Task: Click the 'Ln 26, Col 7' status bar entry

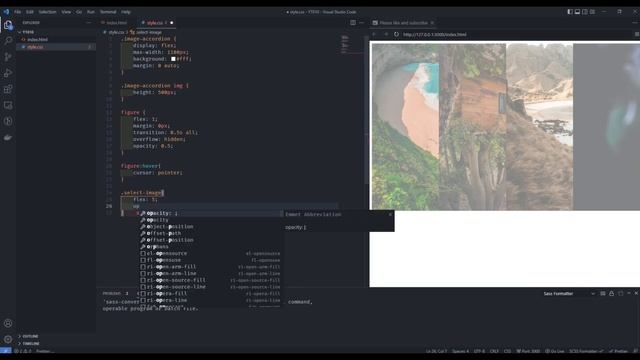Action: (436, 351)
